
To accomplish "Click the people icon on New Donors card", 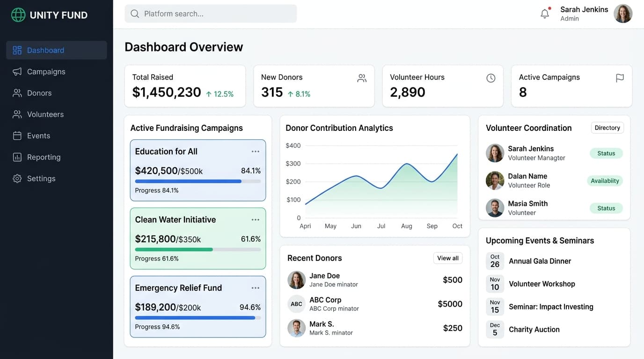I will click(x=362, y=78).
